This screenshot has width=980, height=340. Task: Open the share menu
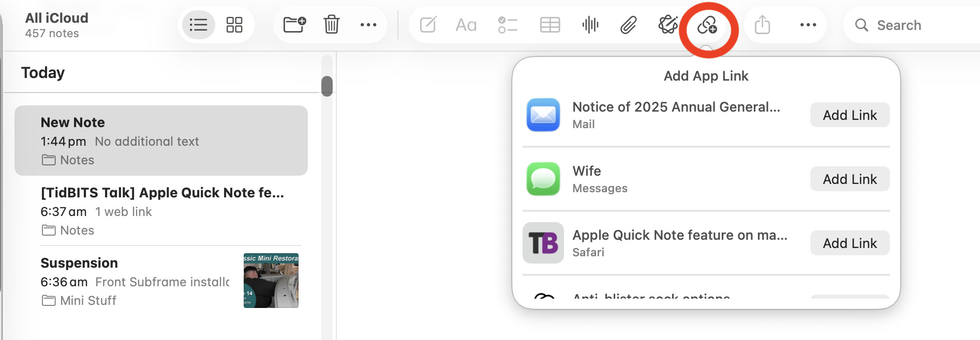click(762, 25)
